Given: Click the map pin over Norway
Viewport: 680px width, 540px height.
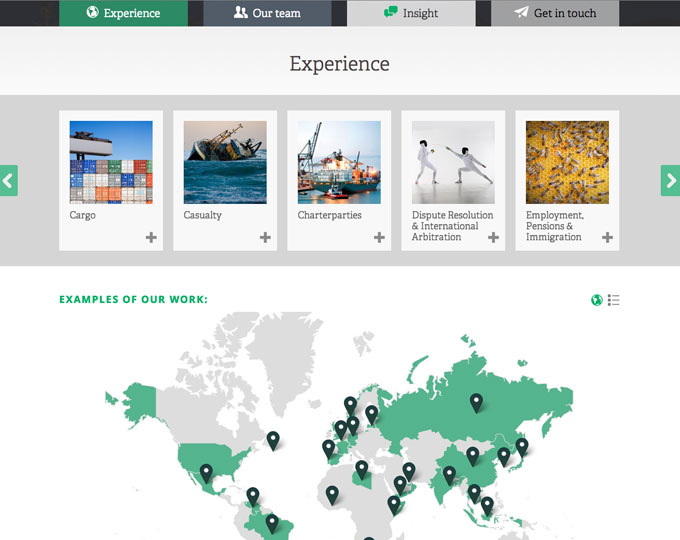Looking at the screenshot, I should click(350, 405).
